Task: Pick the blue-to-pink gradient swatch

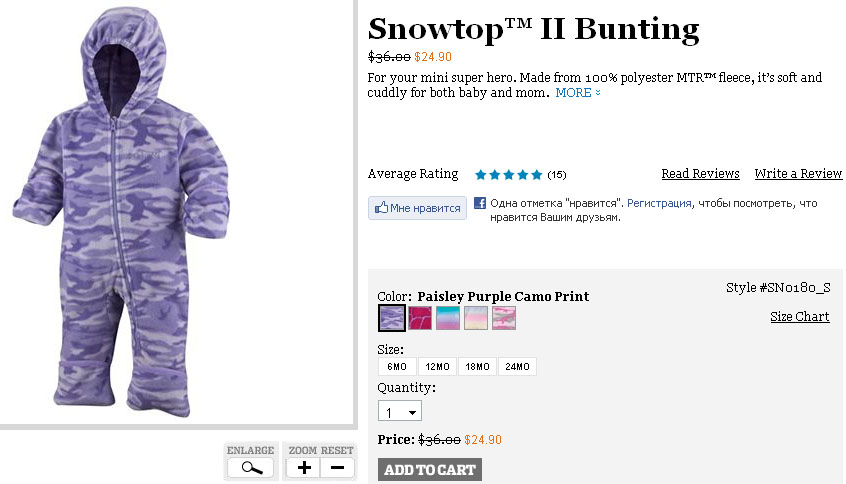Action: [x=448, y=318]
